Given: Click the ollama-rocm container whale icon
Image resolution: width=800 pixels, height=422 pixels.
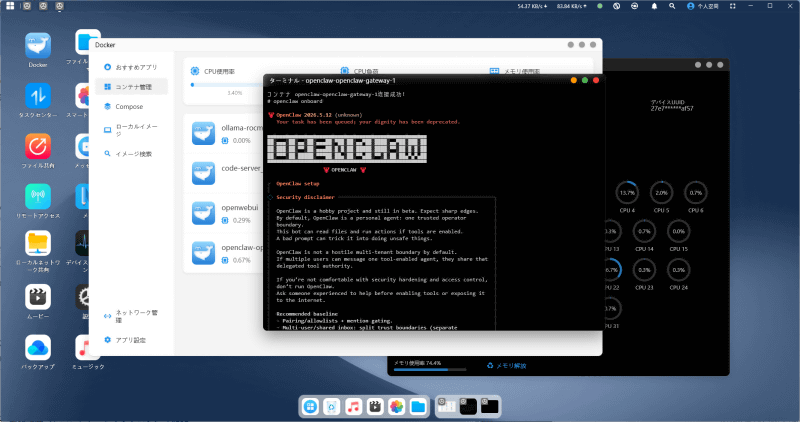Looking at the screenshot, I should coord(203,133).
